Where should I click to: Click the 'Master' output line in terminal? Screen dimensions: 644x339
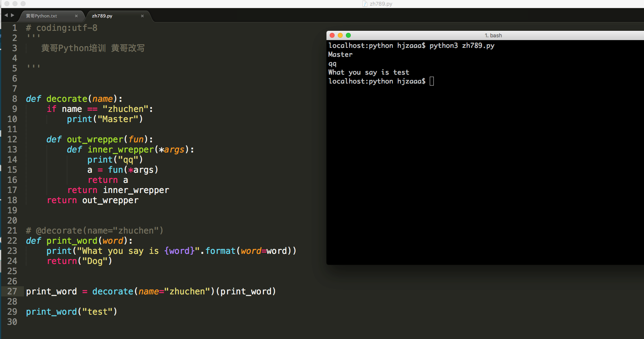point(340,54)
